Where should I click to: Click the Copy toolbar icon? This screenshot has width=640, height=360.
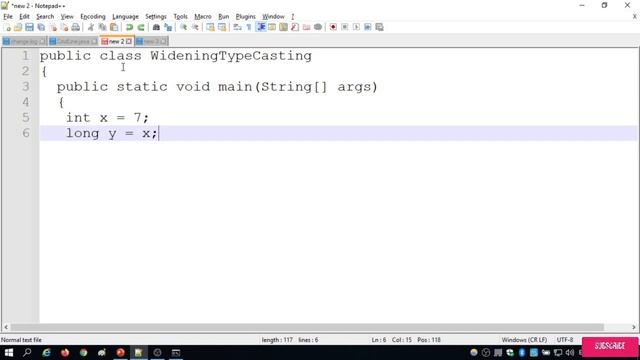point(102,27)
